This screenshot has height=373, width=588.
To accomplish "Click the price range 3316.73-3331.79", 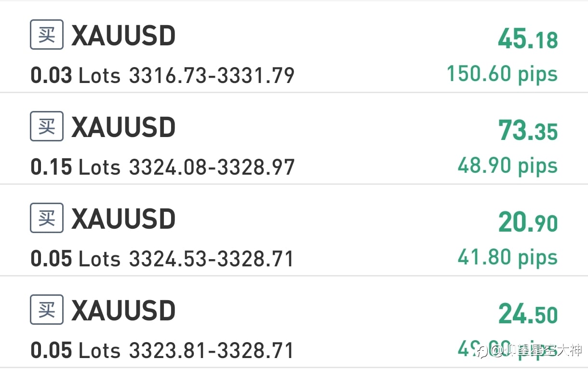I will (x=212, y=76).
